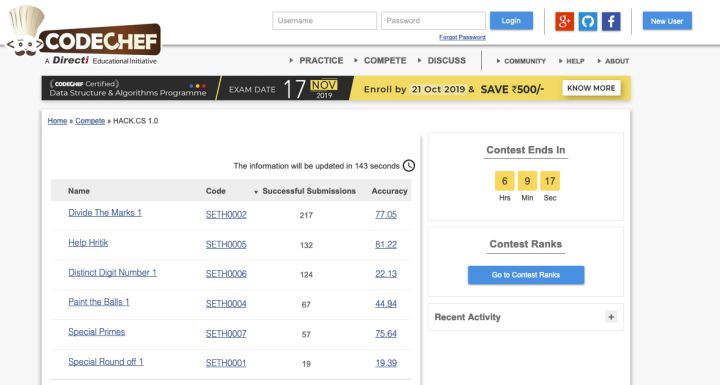This screenshot has height=385, width=720.
Task: Open the HELP menu
Action: click(572, 61)
